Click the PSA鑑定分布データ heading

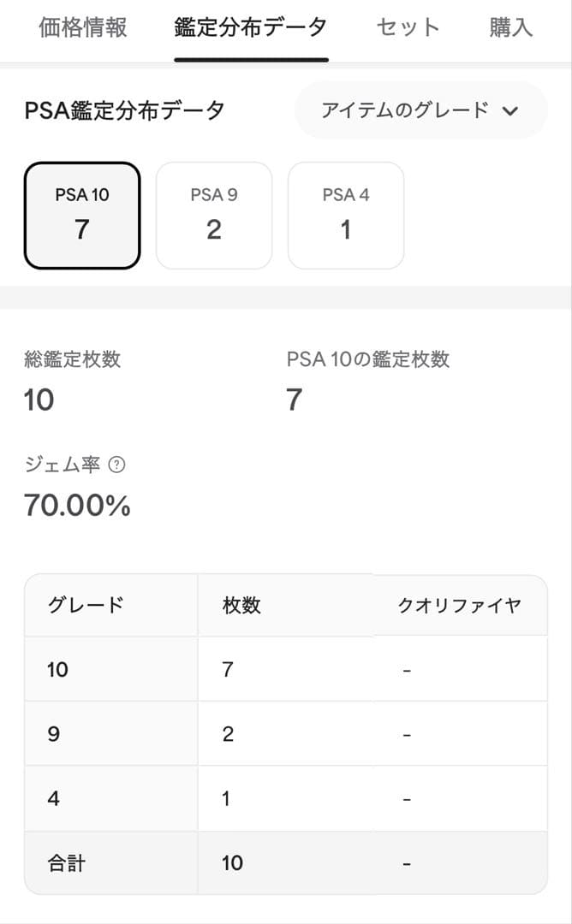(125, 110)
